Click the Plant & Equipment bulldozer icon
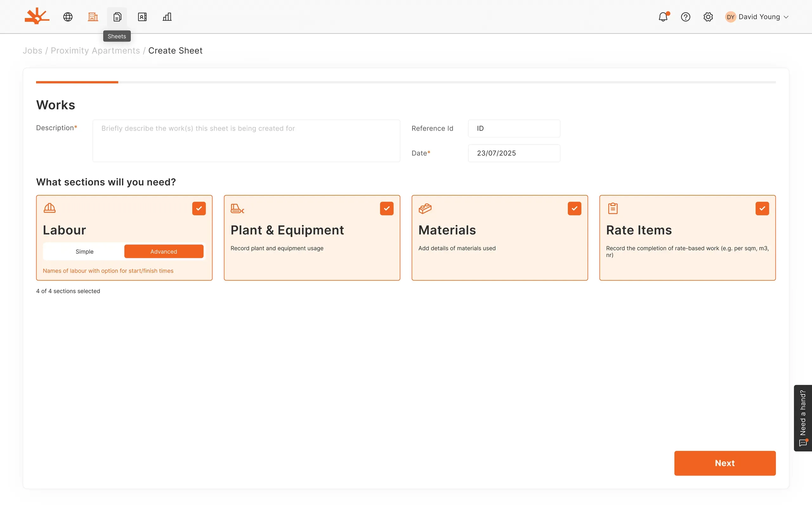The image size is (812, 532). coord(238,208)
